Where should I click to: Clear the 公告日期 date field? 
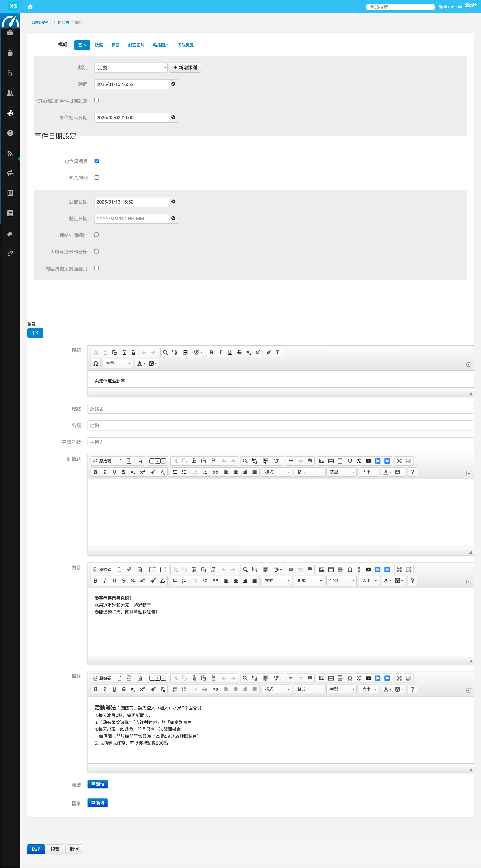(x=173, y=202)
